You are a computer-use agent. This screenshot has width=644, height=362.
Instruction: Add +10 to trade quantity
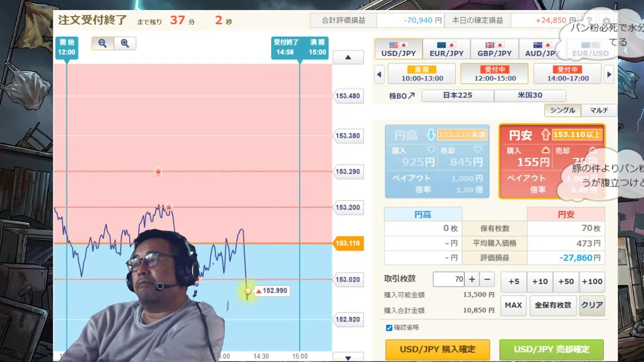(540, 282)
